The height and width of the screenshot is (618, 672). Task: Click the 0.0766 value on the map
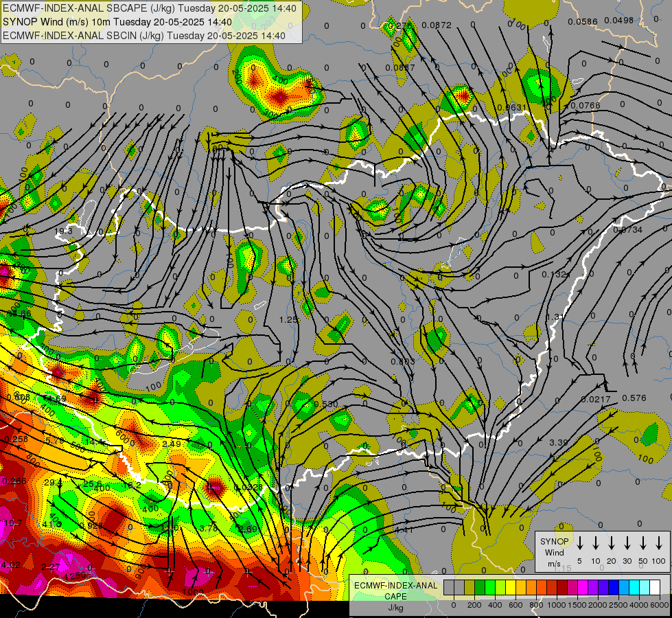586,105
